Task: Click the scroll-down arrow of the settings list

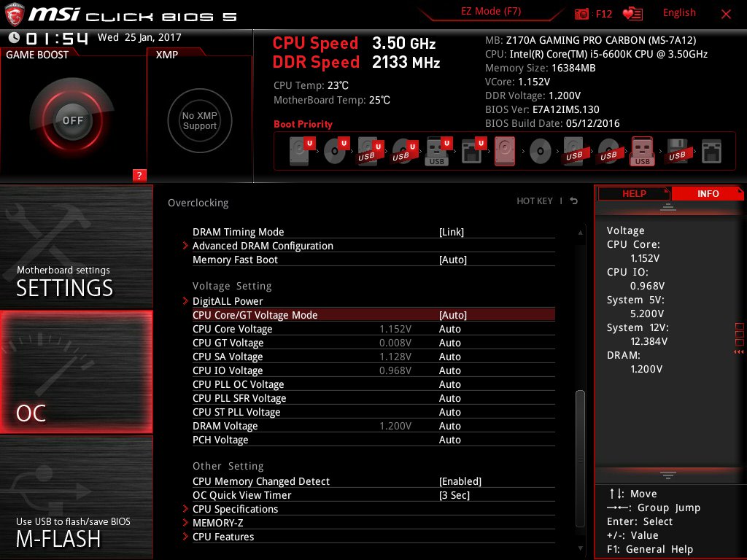Action: pyautogui.click(x=580, y=548)
